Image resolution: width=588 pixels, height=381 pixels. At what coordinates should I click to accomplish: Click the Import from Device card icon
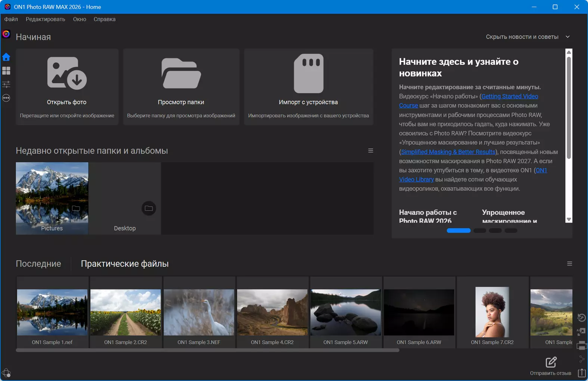pyautogui.click(x=309, y=73)
